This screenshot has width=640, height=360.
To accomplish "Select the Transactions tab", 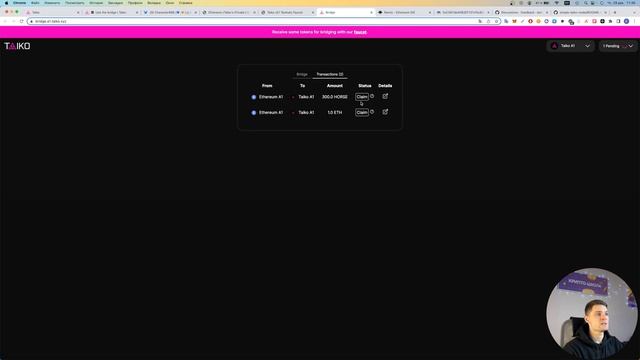I will [x=330, y=74].
